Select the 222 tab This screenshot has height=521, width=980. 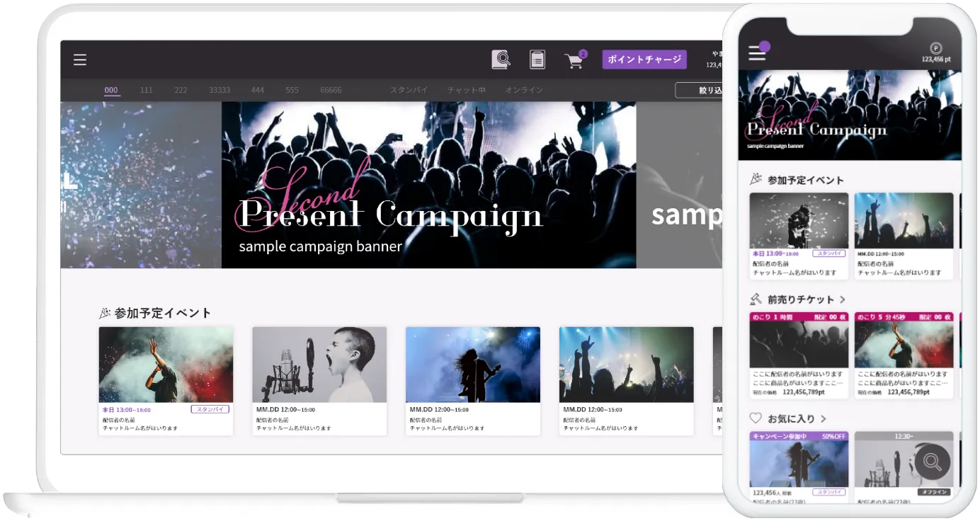[x=181, y=90]
